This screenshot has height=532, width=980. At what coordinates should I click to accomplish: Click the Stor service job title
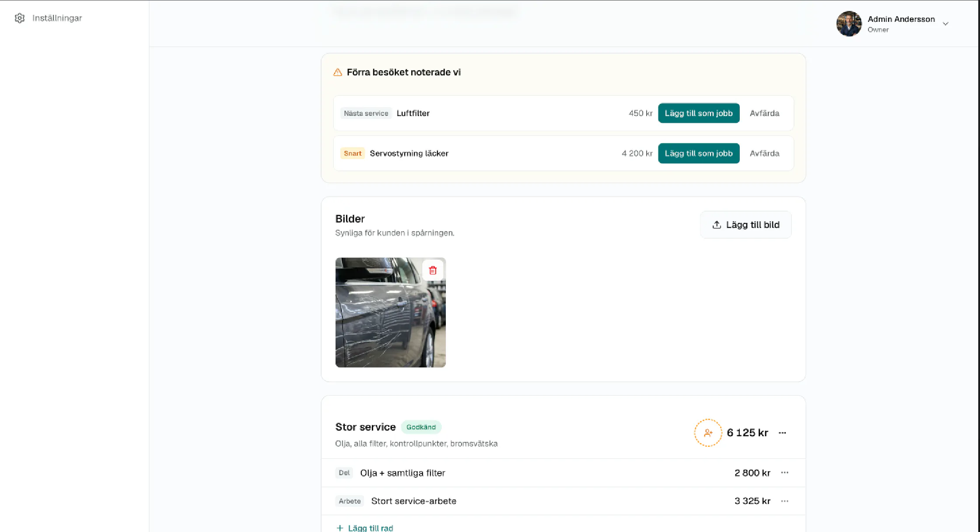click(x=365, y=427)
